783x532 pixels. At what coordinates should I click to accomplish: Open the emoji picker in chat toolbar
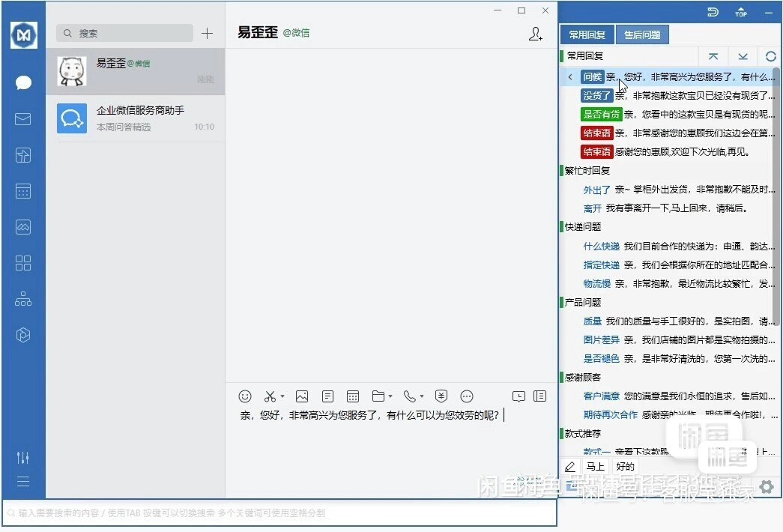click(245, 396)
